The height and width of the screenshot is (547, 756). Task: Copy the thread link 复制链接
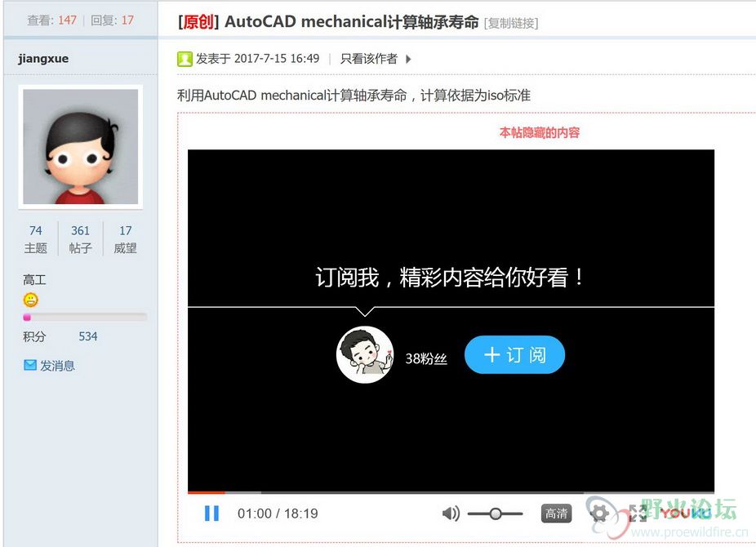click(511, 23)
